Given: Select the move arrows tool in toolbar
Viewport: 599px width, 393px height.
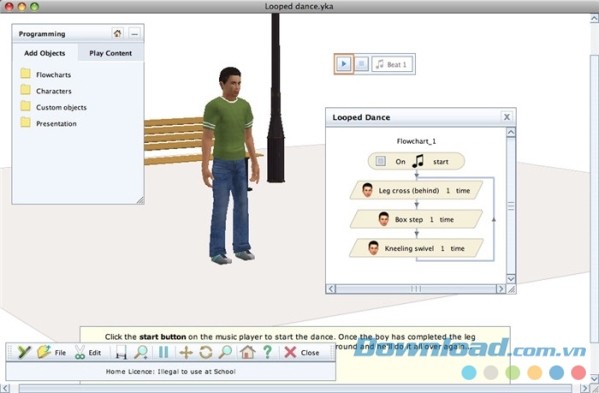Looking at the screenshot, I should pyautogui.click(x=186, y=352).
